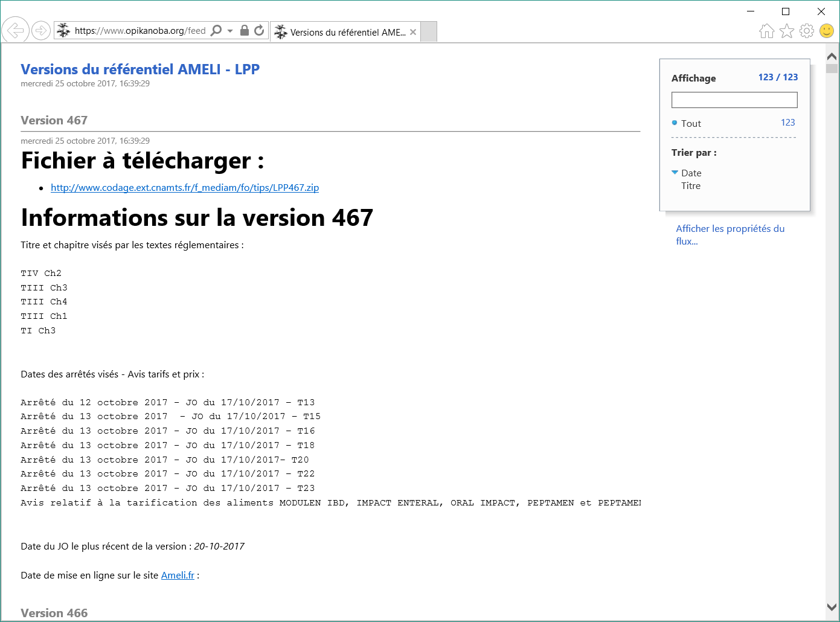
Task: Open the Version 466 entry heading
Action: tap(54, 613)
